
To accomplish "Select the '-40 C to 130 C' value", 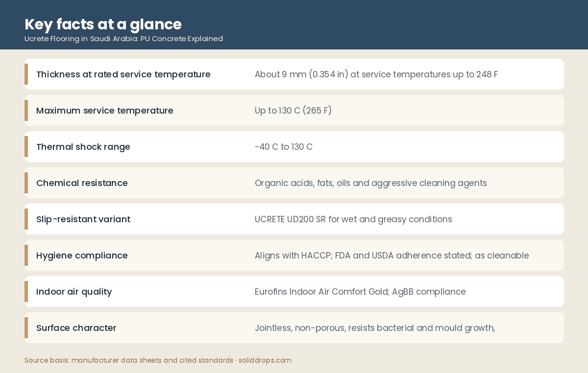I will (284, 147).
